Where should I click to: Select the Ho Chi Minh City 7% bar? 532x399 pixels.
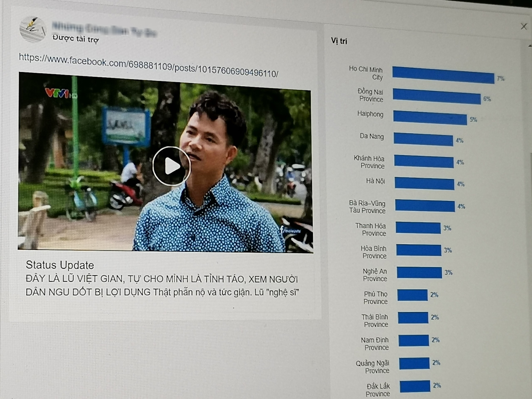(444, 74)
